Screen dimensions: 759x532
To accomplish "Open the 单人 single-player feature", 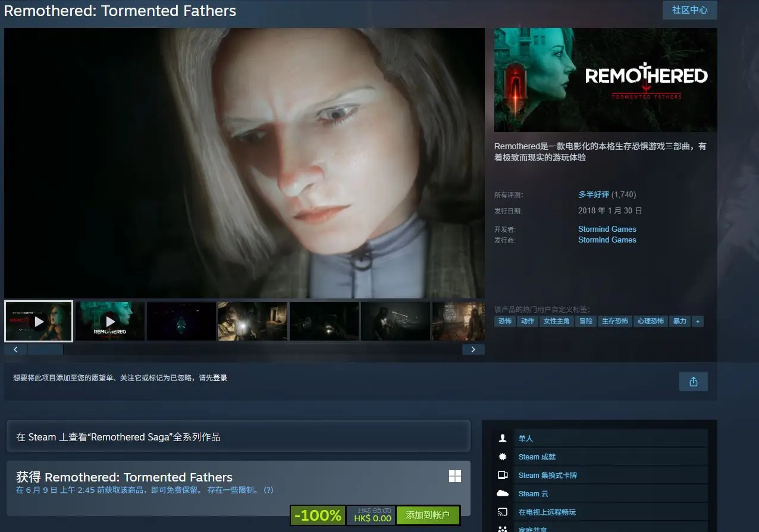I will [526, 439].
